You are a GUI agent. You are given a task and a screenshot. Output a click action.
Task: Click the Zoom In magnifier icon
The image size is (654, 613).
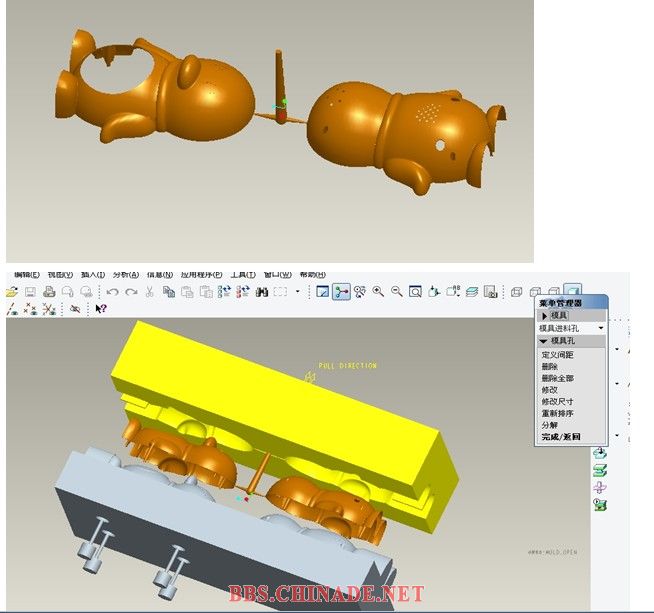click(378, 292)
